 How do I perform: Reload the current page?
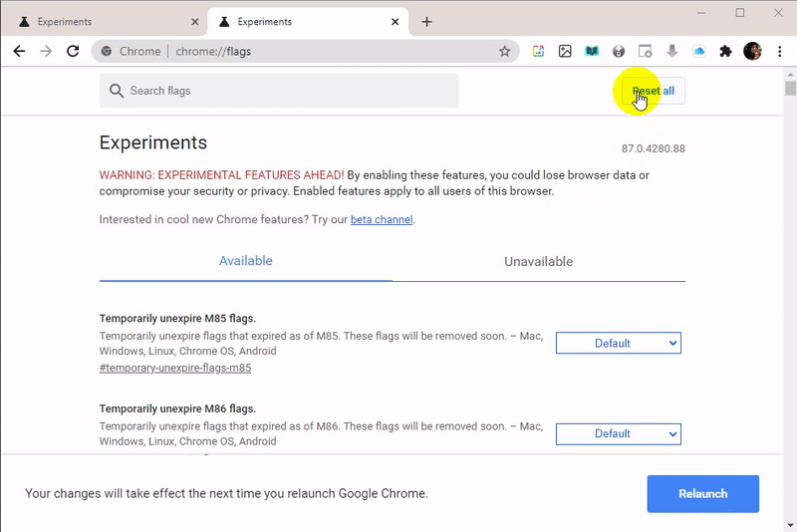73,51
